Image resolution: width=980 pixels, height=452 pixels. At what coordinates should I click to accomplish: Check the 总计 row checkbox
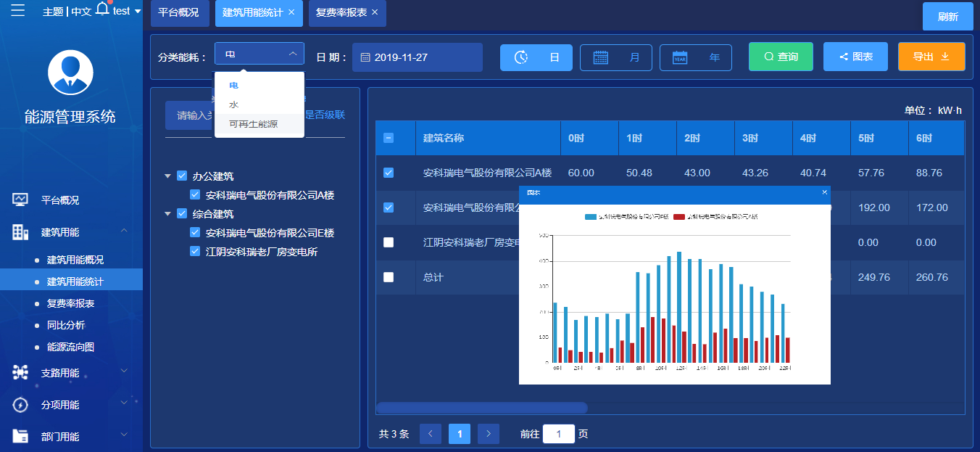(389, 277)
